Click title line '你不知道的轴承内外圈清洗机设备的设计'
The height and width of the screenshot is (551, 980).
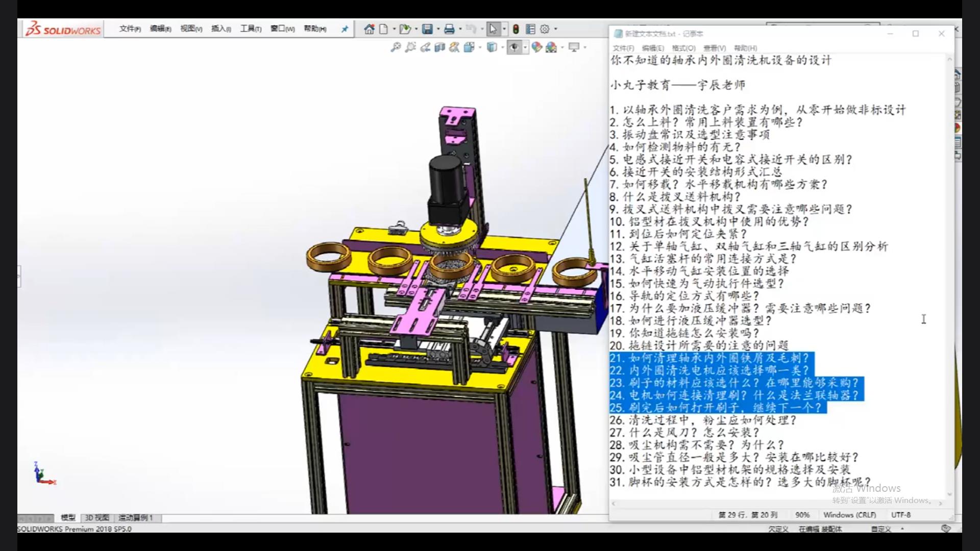(721, 60)
